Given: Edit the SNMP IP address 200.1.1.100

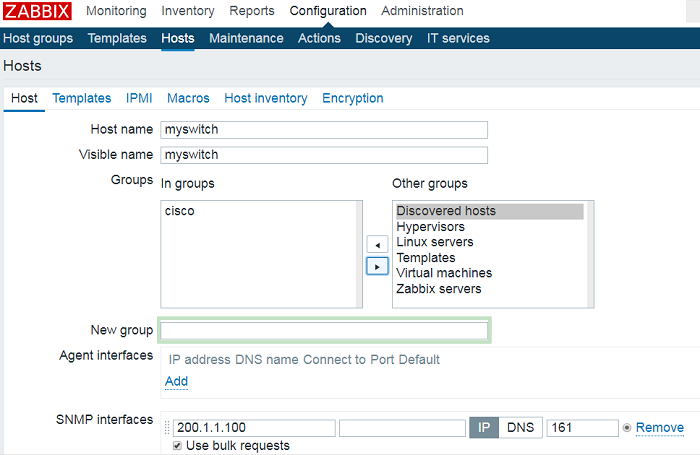Looking at the screenshot, I should click(254, 428).
